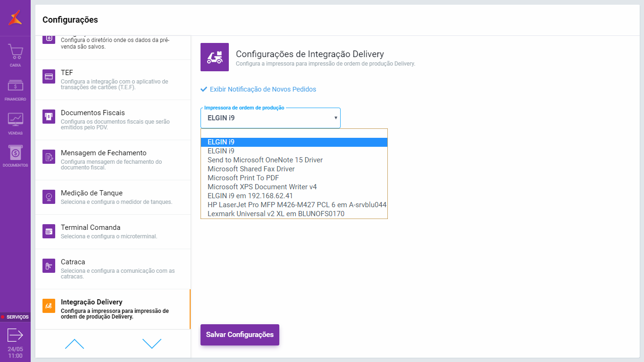The height and width of the screenshot is (362, 644).
Task: Click the Mensagem de Fechamento document icon
Action: click(49, 157)
